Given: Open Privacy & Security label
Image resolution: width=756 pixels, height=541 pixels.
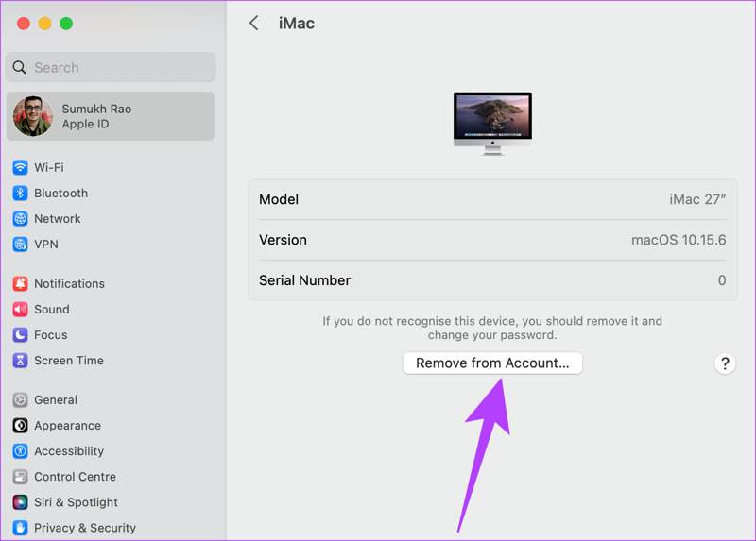Looking at the screenshot, I should click(85, 527).
